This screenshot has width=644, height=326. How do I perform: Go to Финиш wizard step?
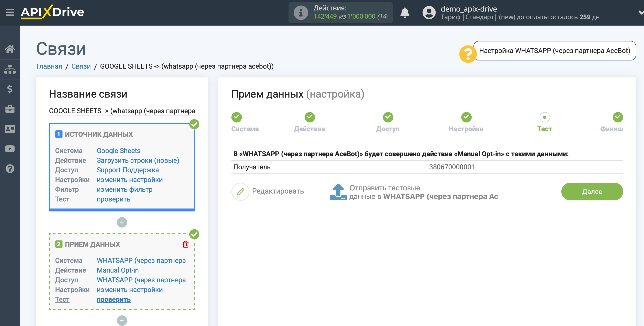(x=618, y=117)
